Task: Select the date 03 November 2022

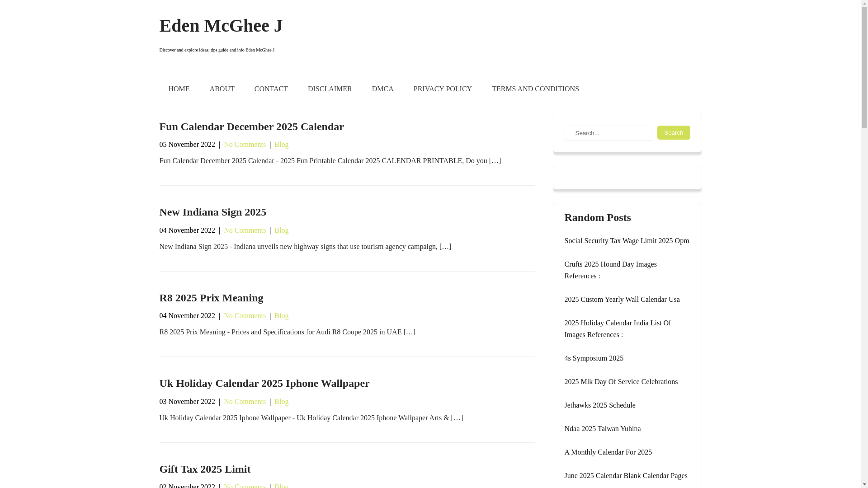Action: (x=187, y=402)
